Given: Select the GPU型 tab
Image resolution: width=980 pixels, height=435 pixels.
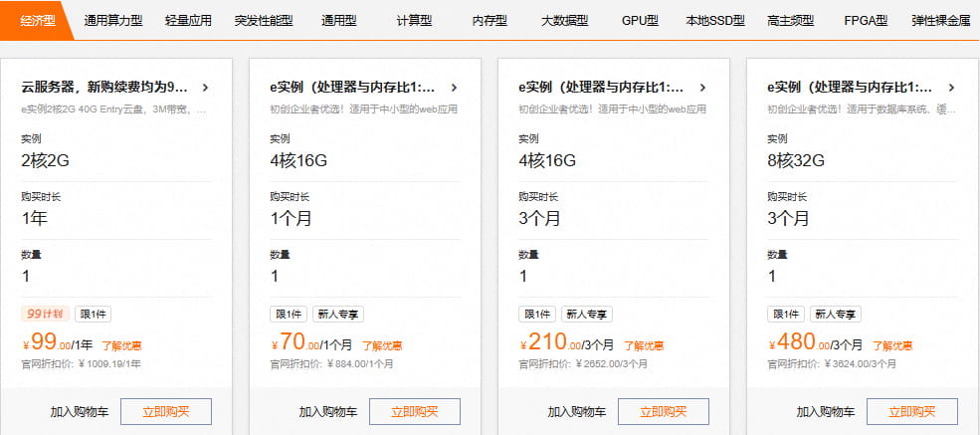Looking at the screenshot, I should pyautogui.click(x=640, y=20).
